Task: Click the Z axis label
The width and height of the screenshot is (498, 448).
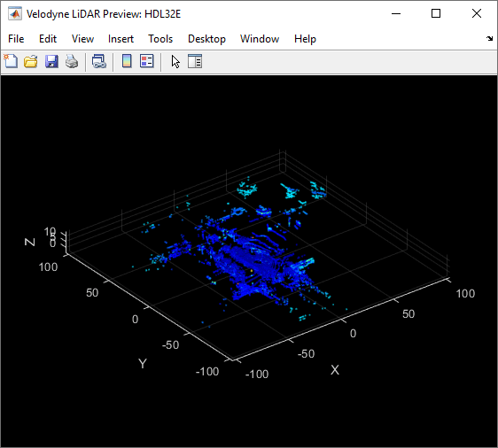Action: pos(29,242)
